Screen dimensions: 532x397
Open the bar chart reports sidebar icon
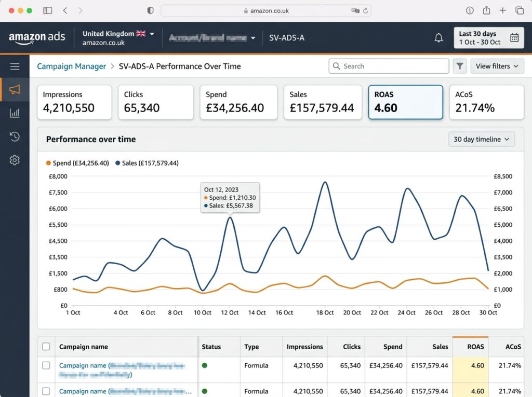click(x=15, y=113)
